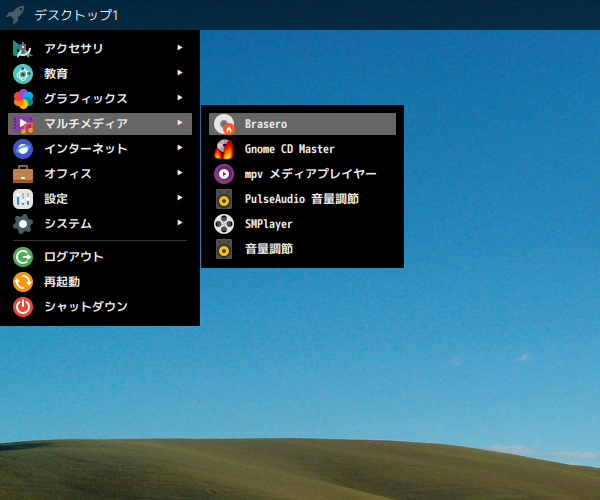
Task: Expand the 設定 submenu arrow
Action: (180, 197)
